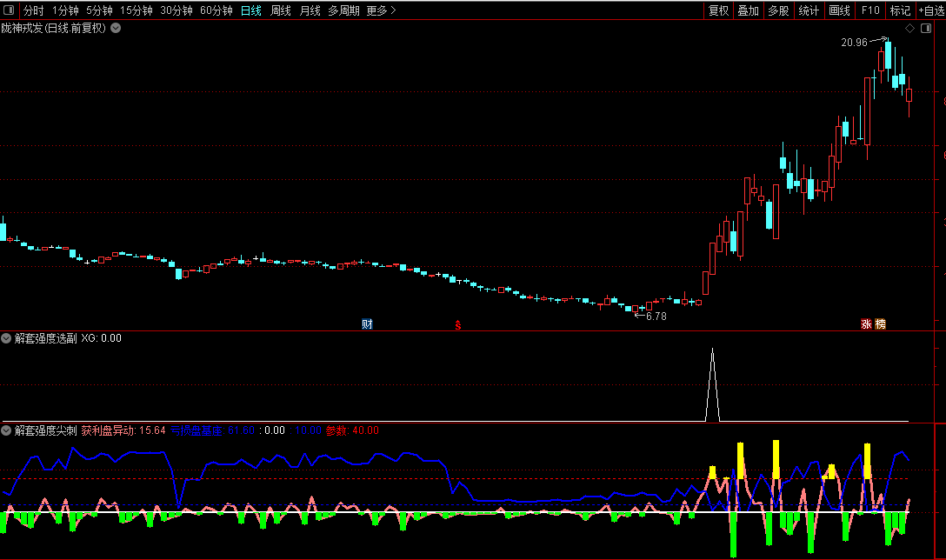Select the 5分钟 period tab
The width and height of the screenshot is (946, 560).
click(99, 10)
